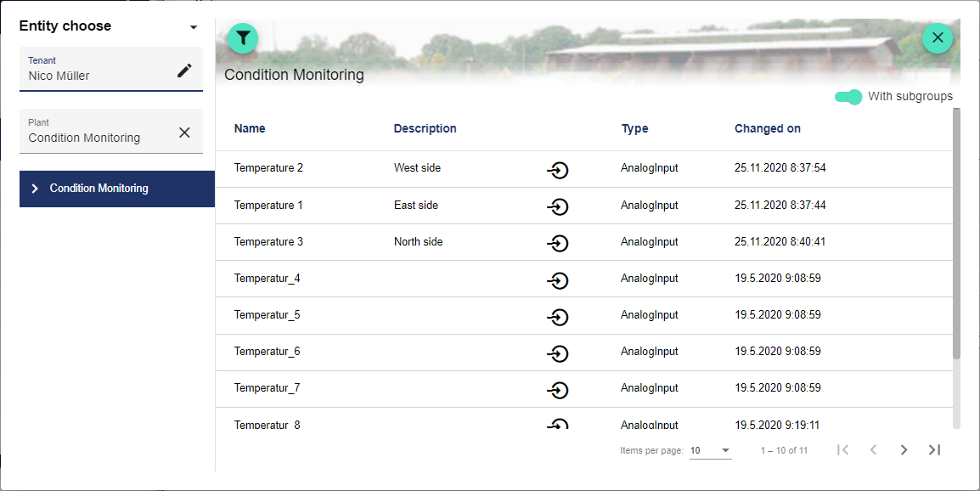Image resolution: width=980 pixels, height=491 pixels.
Task: Sort by the Name column header
Action: point(250,129)
